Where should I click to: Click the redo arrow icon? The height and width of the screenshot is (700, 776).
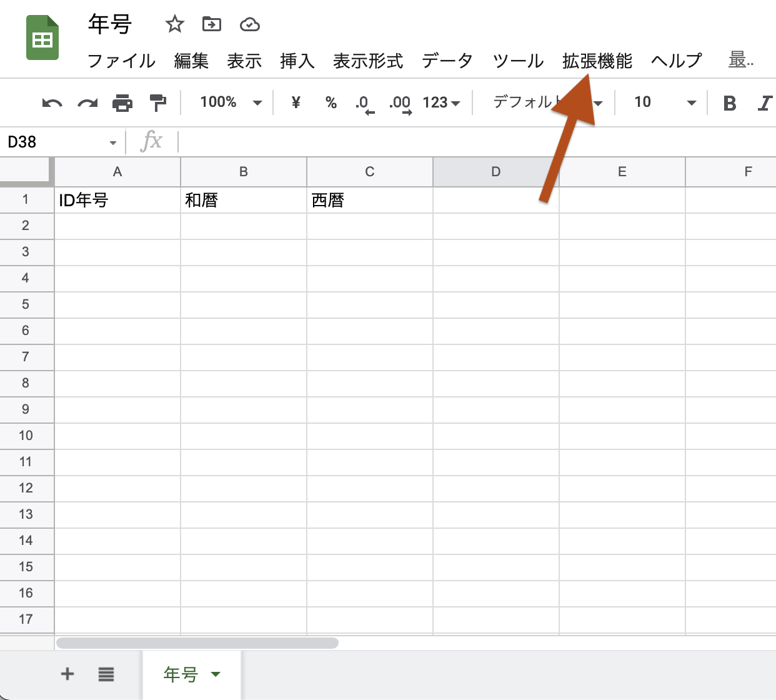pos(87,102)
